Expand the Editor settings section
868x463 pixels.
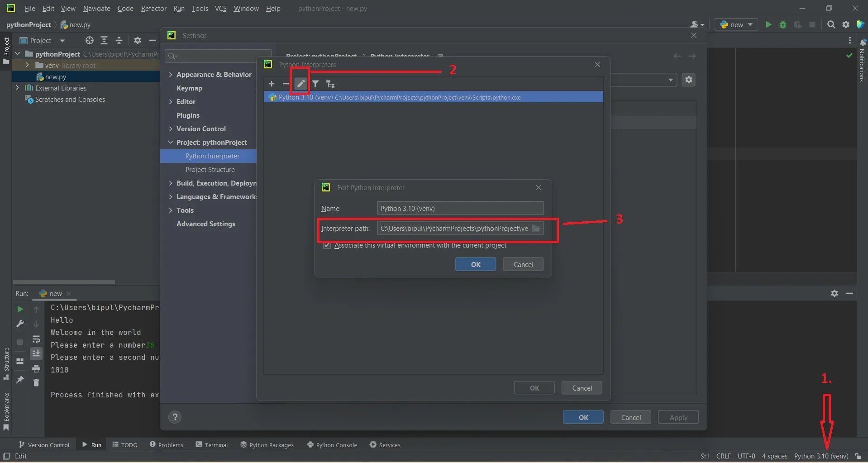(171, 102)
